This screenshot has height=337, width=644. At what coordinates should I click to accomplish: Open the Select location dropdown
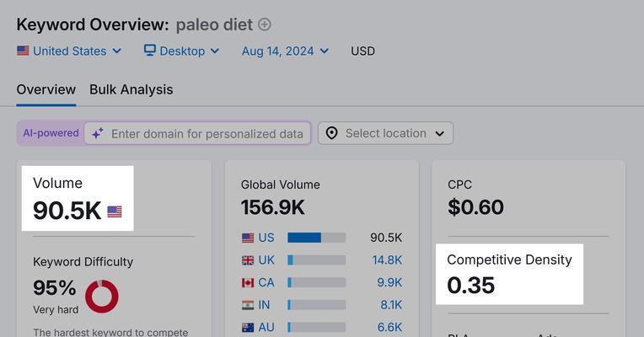pyautogui.click(x=386, y=133)
